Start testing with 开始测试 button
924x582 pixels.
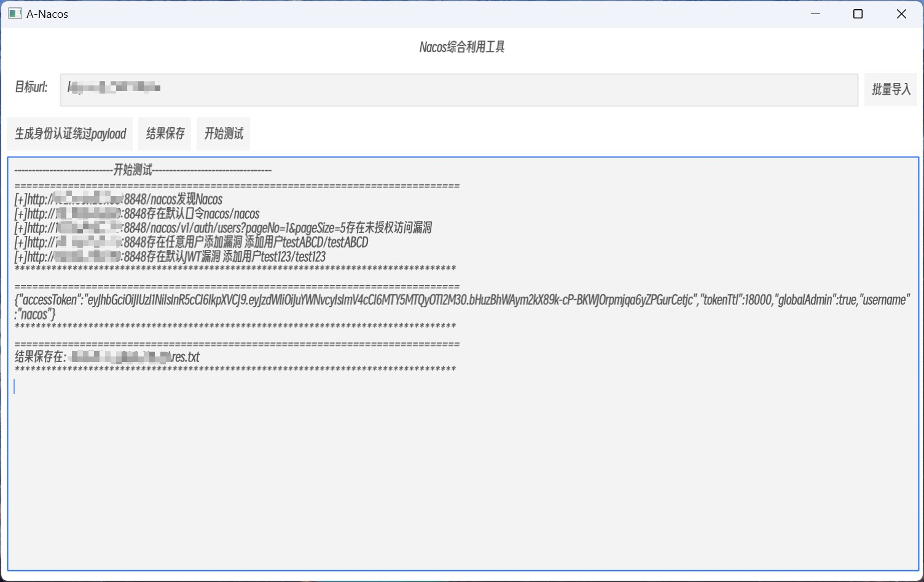[224, 134]
